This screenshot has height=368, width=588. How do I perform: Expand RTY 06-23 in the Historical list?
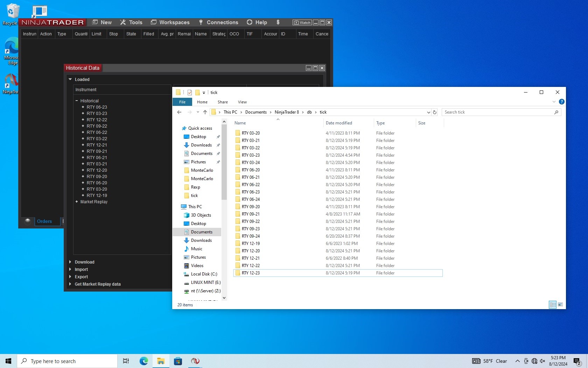click(x=83, y=107)
